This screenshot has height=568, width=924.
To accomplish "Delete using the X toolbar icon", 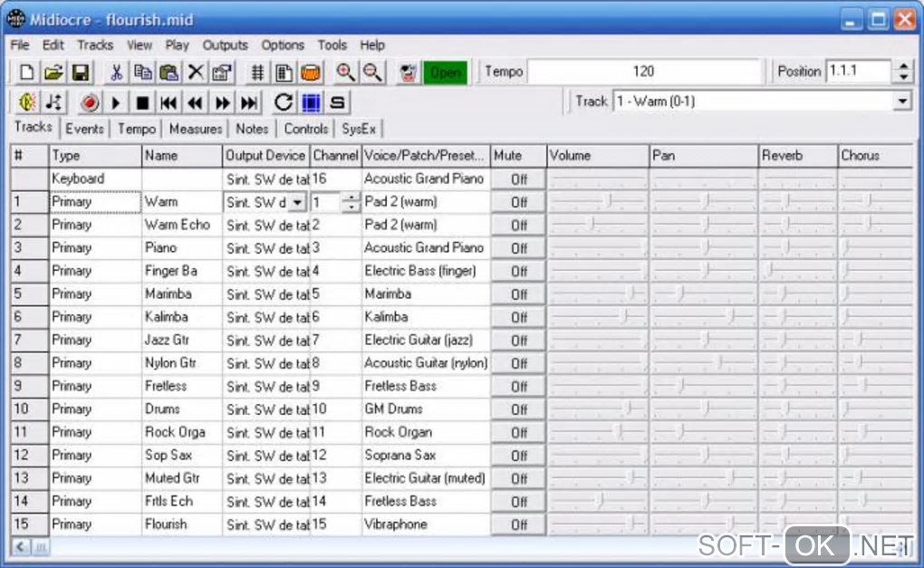I will (196, 72).
